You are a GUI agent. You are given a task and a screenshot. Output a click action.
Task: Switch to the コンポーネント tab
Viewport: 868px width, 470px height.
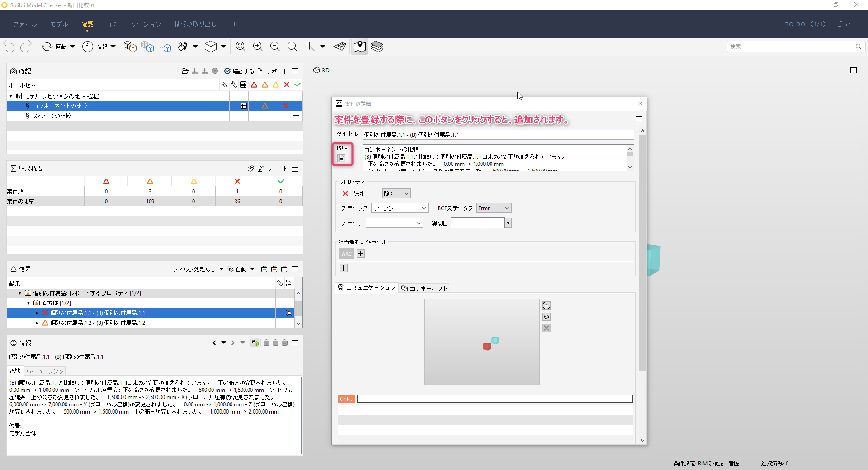pyautogui.click(x=424, y=288)
